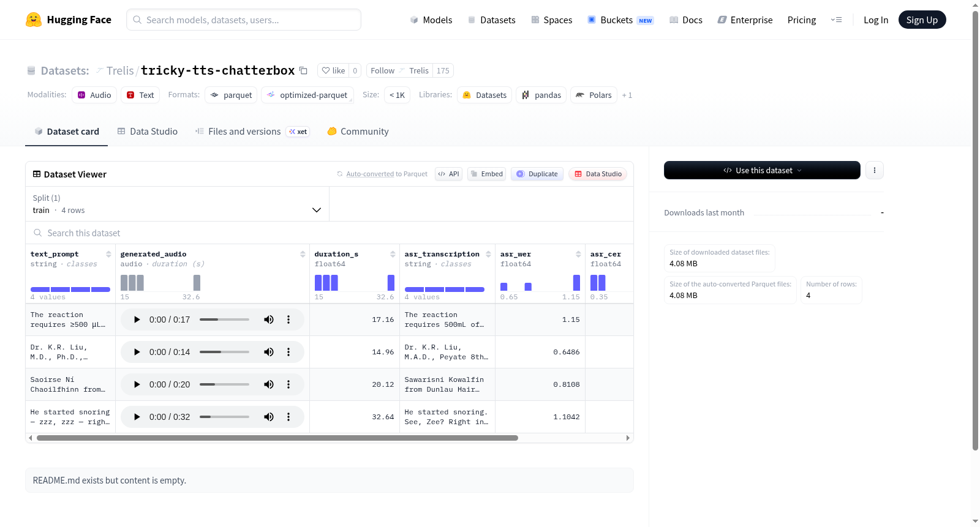Click the Sign Up button
The height and width of the screenshot is (527, 980).
[922, 20]
